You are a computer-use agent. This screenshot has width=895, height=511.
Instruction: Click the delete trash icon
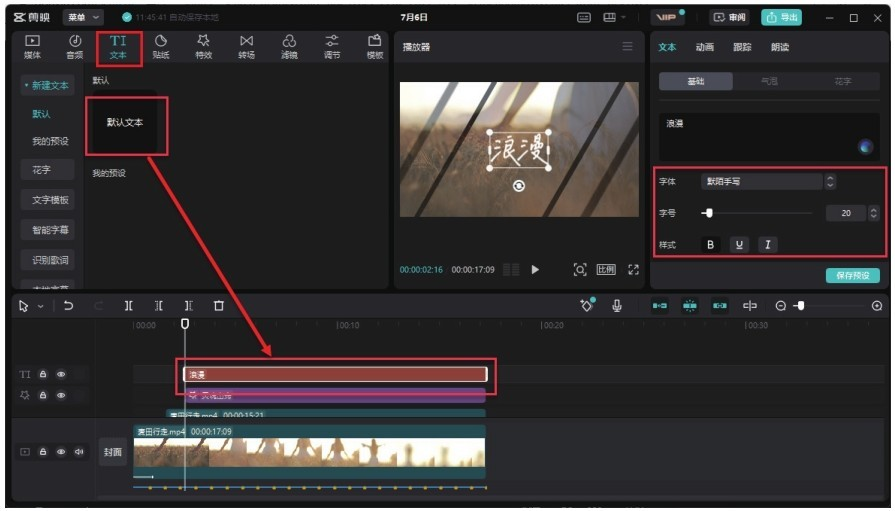click(x=219, y=306)
